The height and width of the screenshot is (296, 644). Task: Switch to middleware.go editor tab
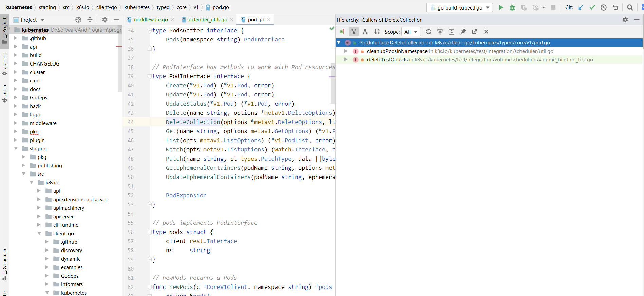pos(151,20)
